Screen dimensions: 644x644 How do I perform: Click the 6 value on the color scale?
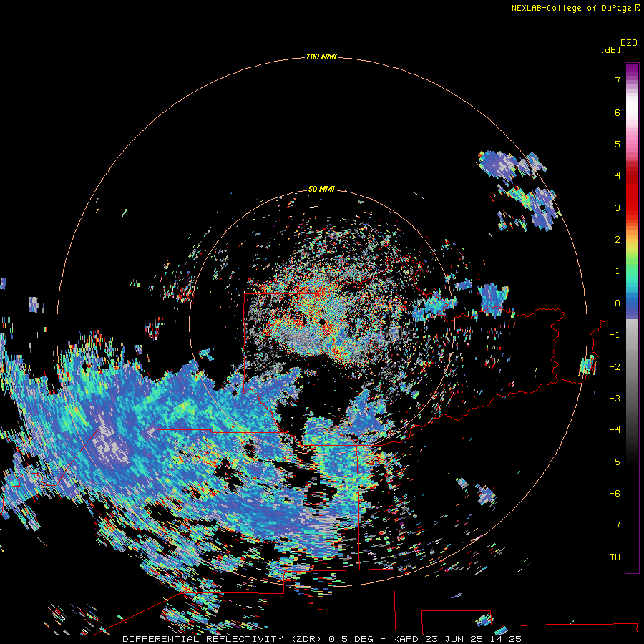point(618,112)
